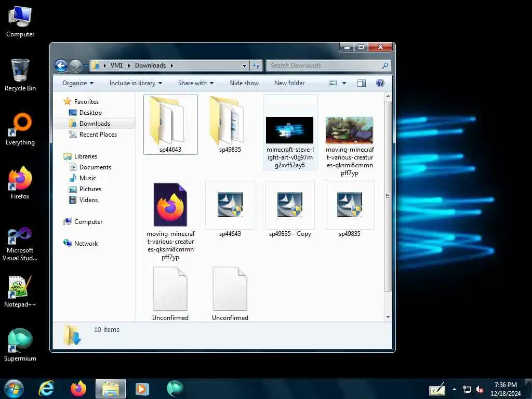Open the Pictures library
The height and width of the screenshot is (399, 532).
pyautogui.click(x=90, y=189)
